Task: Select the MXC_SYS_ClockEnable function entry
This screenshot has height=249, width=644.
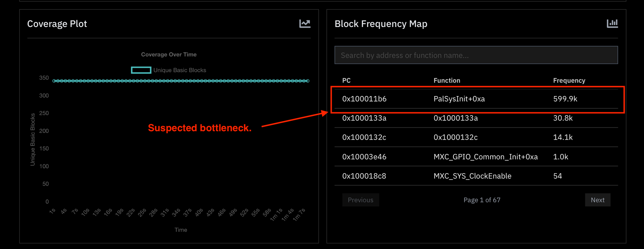Action: pos(472,176)
